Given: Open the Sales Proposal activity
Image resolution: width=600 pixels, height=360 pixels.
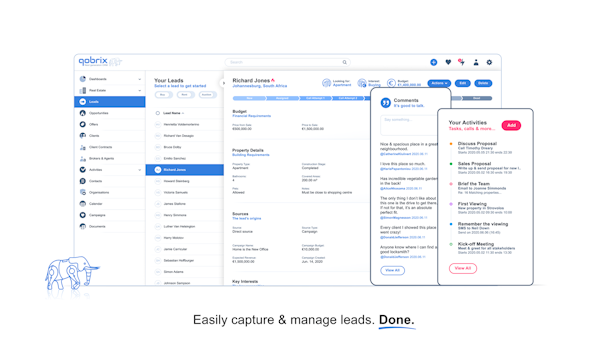Looking at the screenshot, I should click(474, 164).
